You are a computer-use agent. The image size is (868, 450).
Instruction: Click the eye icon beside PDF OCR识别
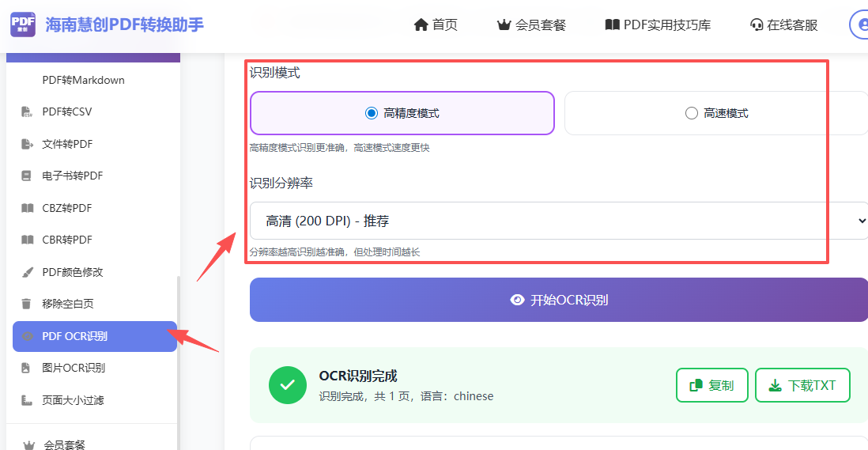tap(27, 336)
